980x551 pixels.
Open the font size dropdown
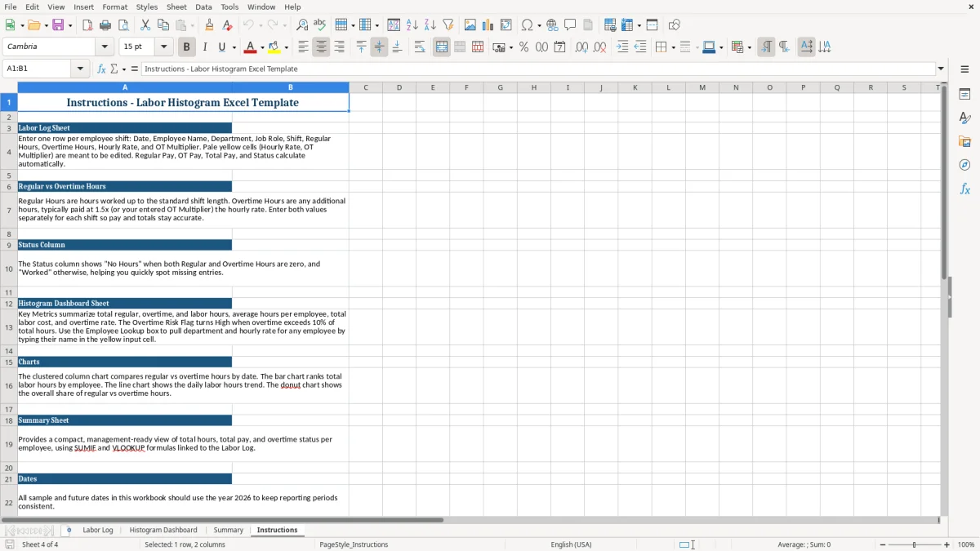pyautogui.click(x=163, y=47)
